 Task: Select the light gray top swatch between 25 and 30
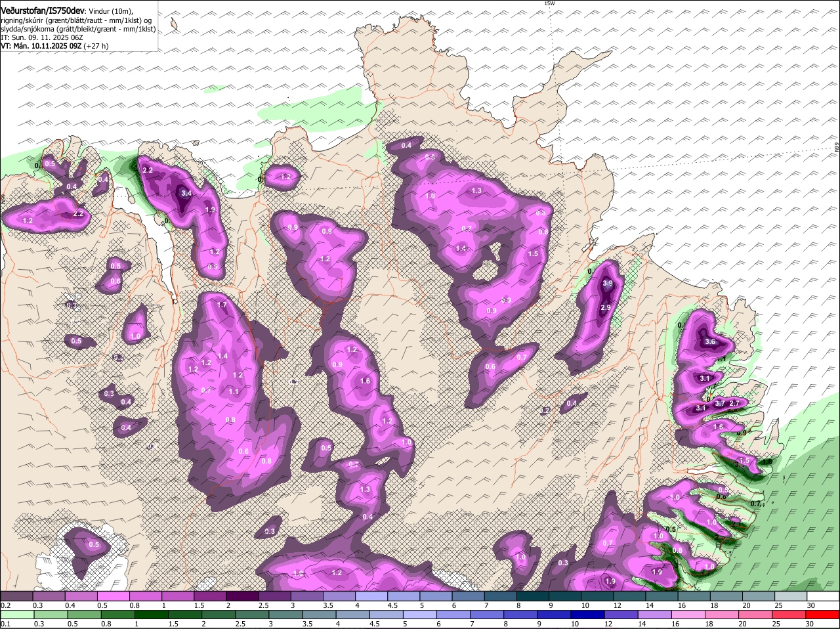coord(791,596)
